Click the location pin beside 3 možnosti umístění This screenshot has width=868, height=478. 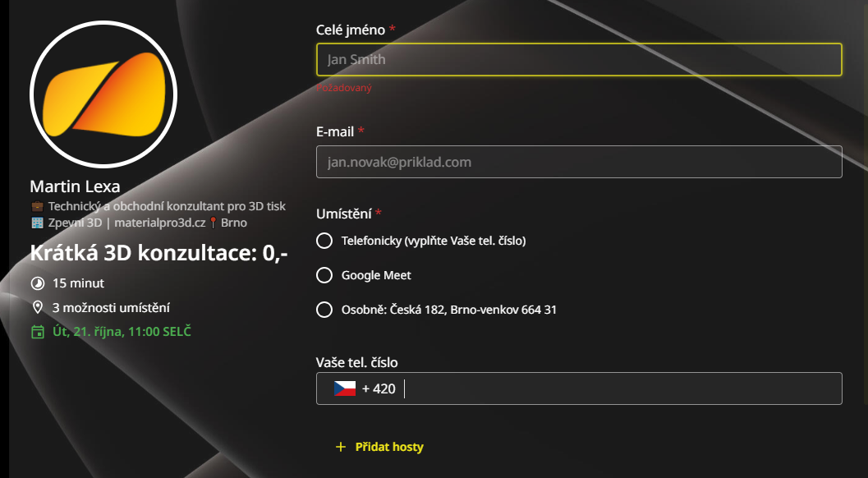click(x=37, y=308)
